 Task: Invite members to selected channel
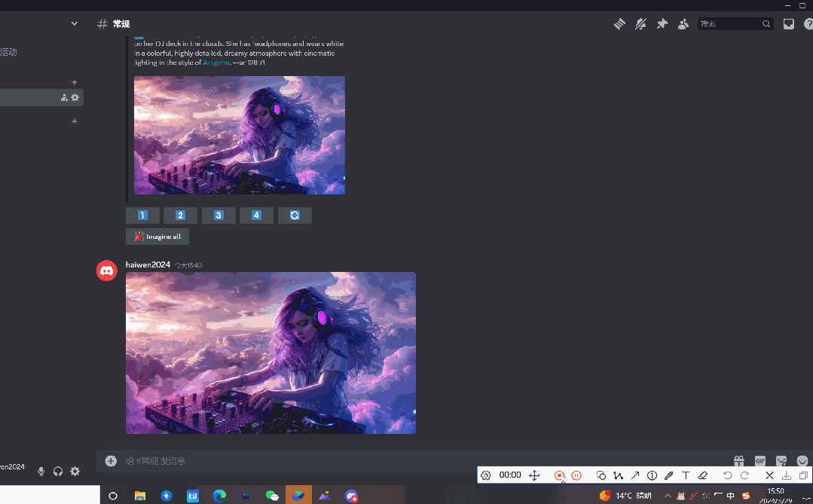click(x=64, y=97)
